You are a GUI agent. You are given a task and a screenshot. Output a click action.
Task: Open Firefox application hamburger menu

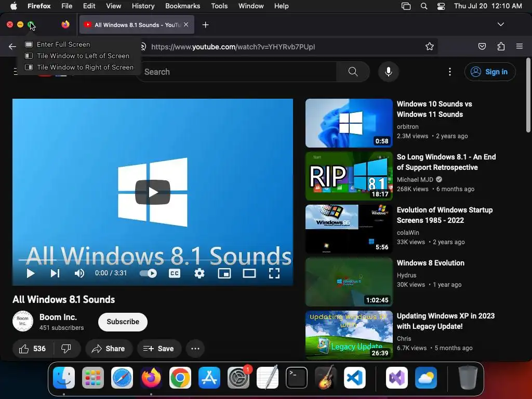(x=520, y=46)
